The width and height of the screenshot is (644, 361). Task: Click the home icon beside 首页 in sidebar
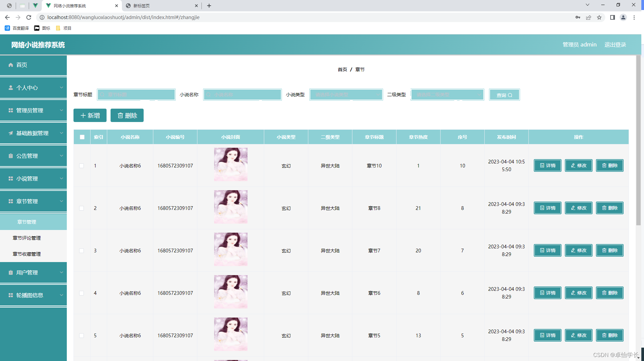(x=11, y=65)
